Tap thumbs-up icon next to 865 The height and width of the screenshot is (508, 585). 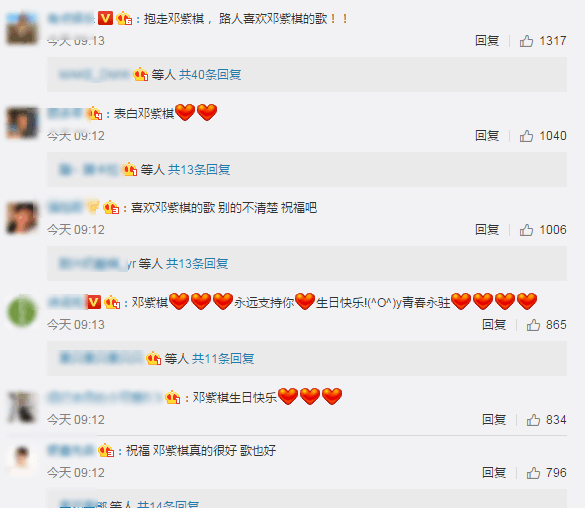coord(533,325)
